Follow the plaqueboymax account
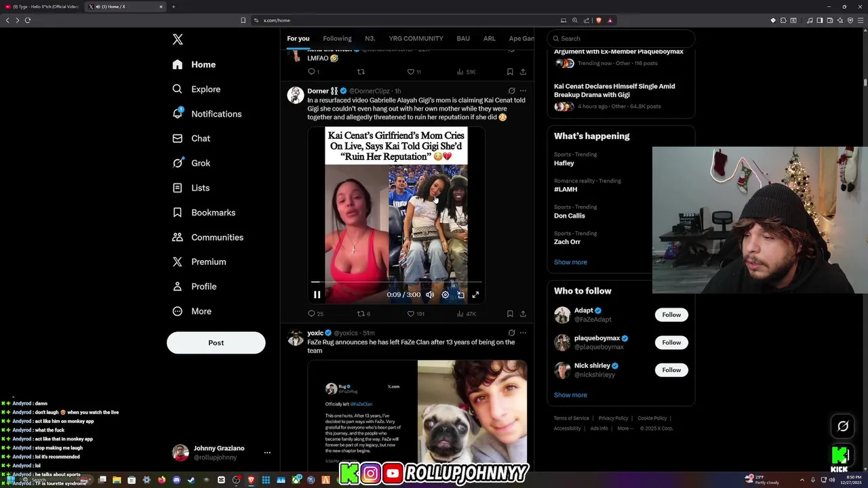Viewport: 868px width, 488px height. [x=671, y=342]
